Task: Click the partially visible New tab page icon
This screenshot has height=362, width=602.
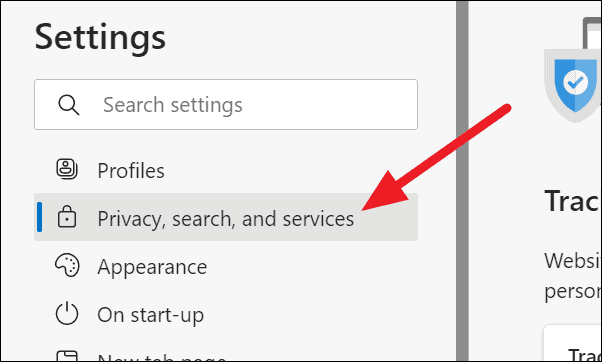Action: (x=67, y=355)
